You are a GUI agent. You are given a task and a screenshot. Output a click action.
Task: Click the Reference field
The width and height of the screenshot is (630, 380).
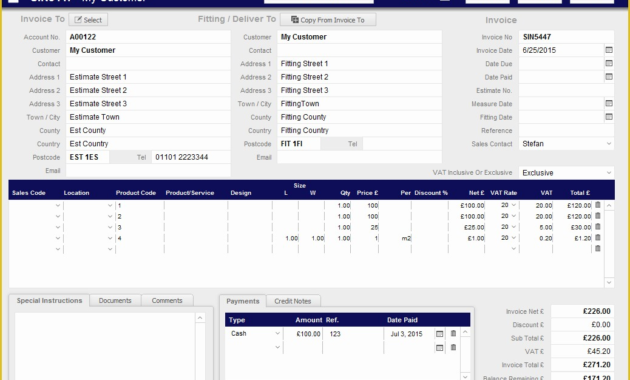pyautogui.click(x=566, y=131)
